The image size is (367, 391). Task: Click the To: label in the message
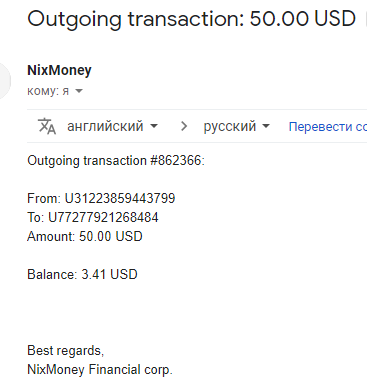click(35, 218)
